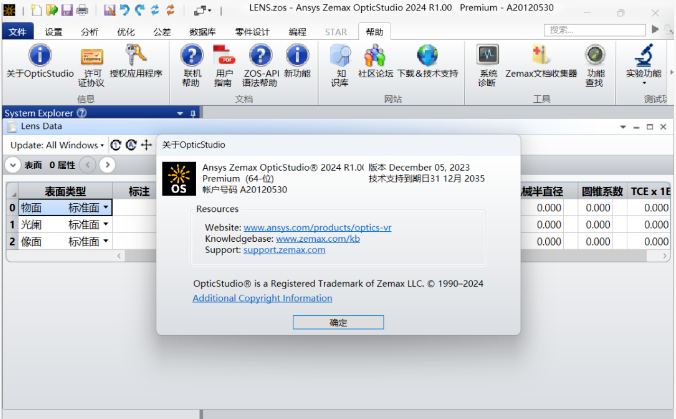
Task: Open the Additional Copyright Information link
Action: [x=262, y=298]
